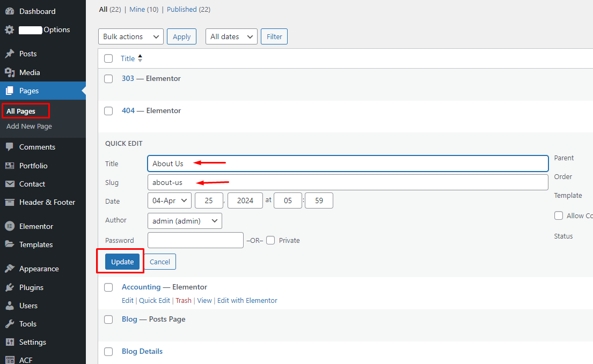Open Add New Page submenu item
The height and width of the screenshot is (364, 593).
pyautogui.click(x=29, y=126)
